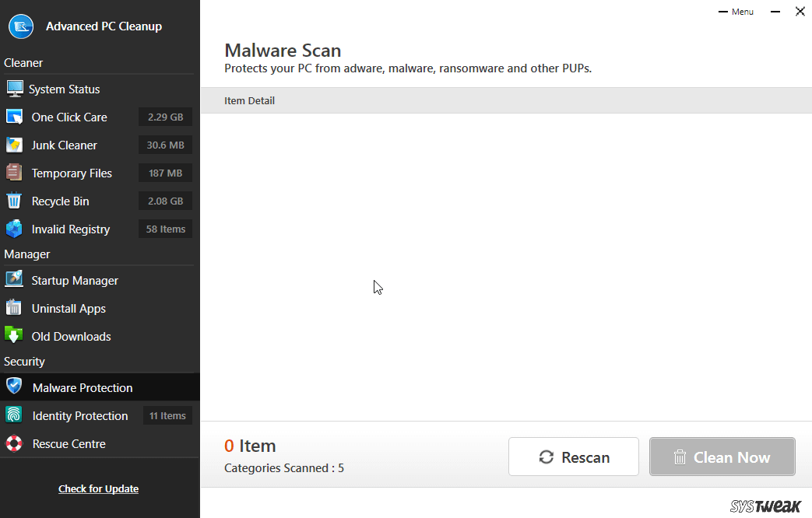Open the Menu dropdown
The image size is (812, 518).
click(736, 12)
